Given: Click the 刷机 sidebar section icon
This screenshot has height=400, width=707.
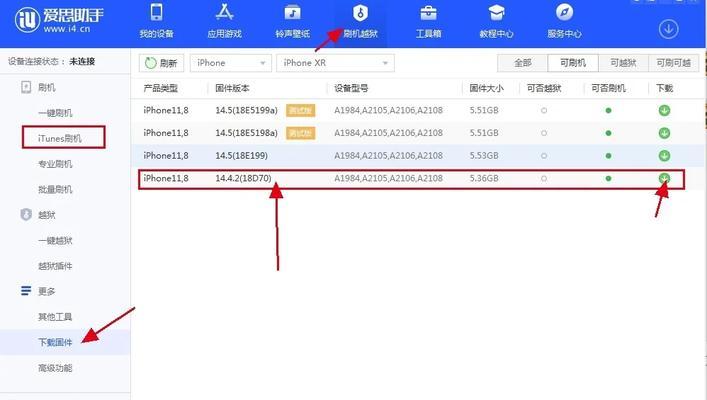Looking at the screenshot, I should (x=26, y=87).
